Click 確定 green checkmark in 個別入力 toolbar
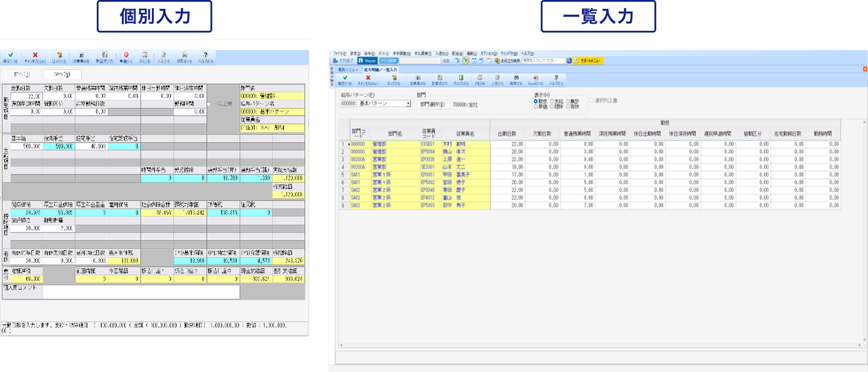 point(10,57)
